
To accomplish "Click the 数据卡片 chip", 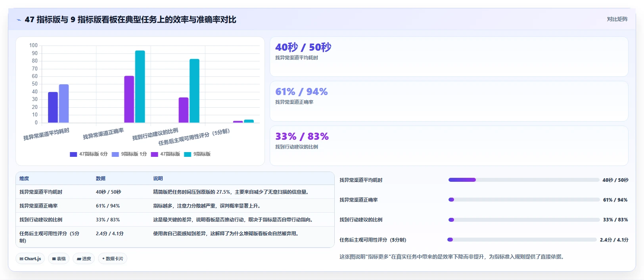I will tap(113, 259).
